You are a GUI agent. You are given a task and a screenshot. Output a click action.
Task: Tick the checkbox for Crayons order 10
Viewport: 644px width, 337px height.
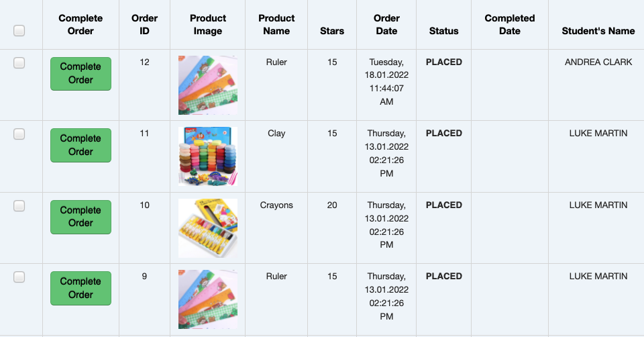(x=19, y=205)
